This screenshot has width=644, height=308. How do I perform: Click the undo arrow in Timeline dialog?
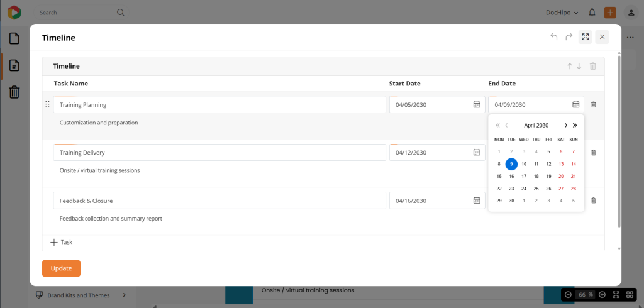point(554,37)
